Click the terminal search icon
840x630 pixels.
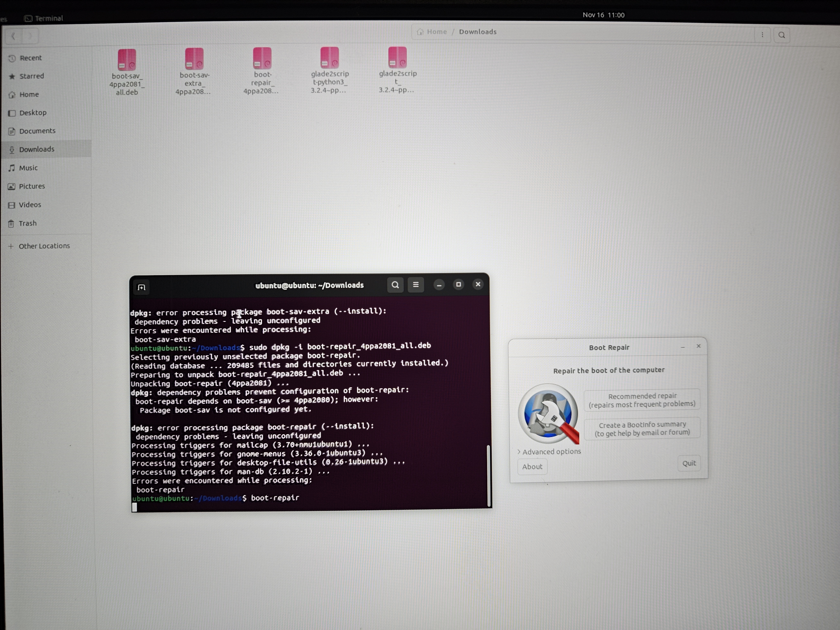click(x=395, y=285)
